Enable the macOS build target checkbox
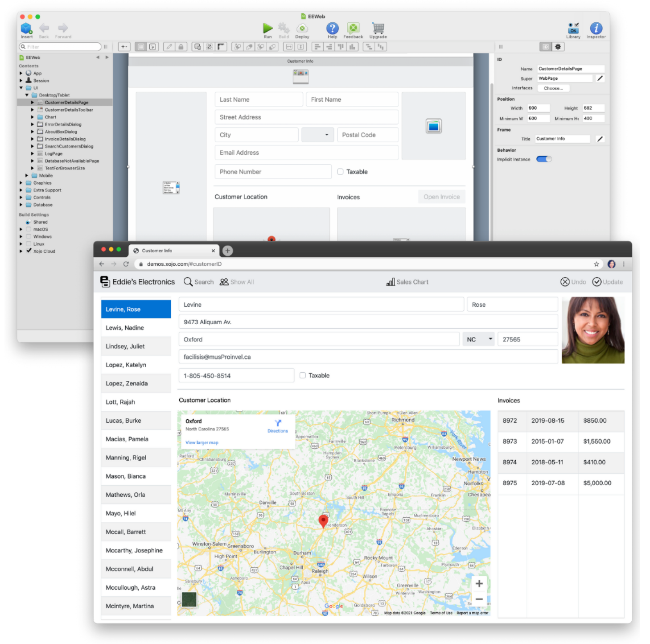The height and width of the screenshot is (644, 650). click(x=29, y=229)
